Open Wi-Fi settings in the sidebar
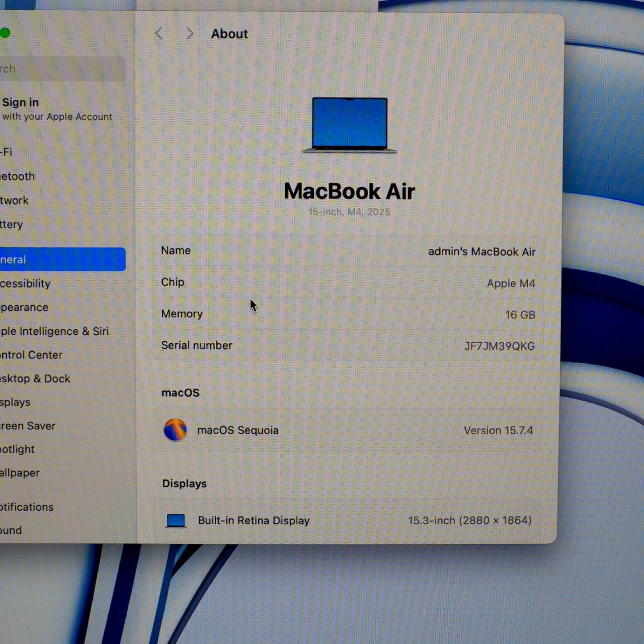This screenshot has width=644, height=644. (6, 152)
